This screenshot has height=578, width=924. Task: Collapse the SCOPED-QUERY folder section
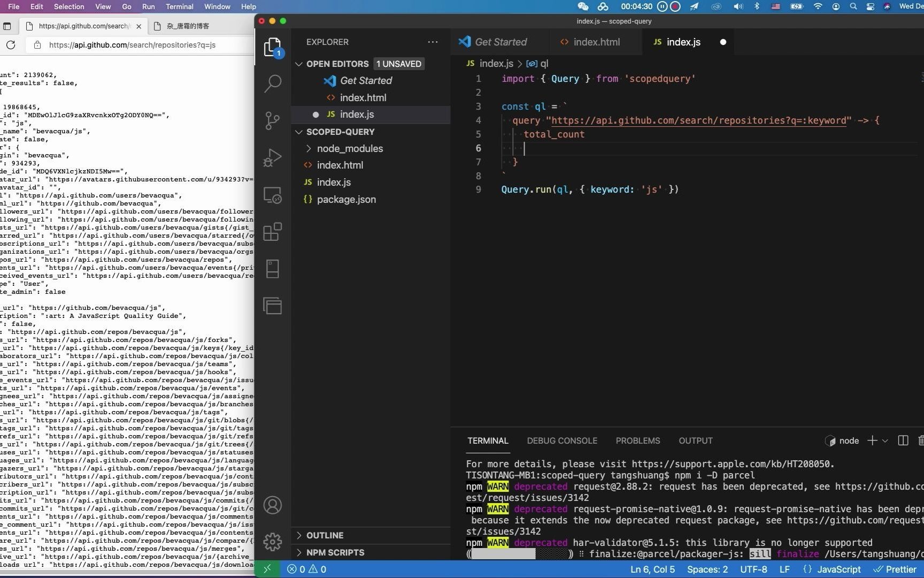(299, 132)
